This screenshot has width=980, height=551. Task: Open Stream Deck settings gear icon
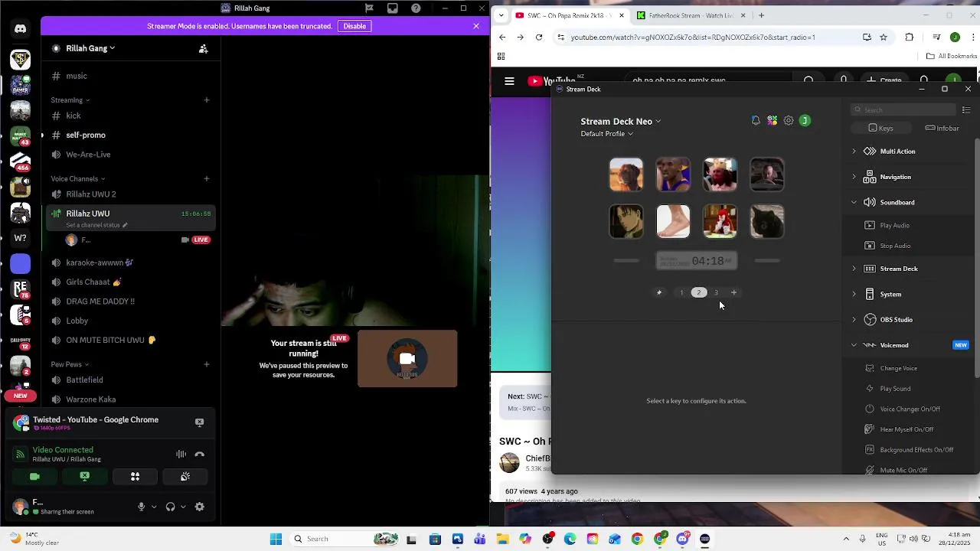789,121
